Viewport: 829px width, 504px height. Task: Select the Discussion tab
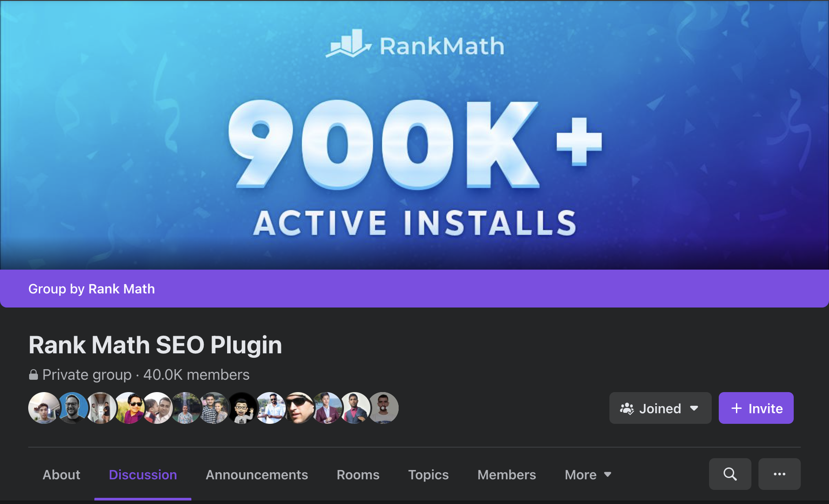point(143,474)
